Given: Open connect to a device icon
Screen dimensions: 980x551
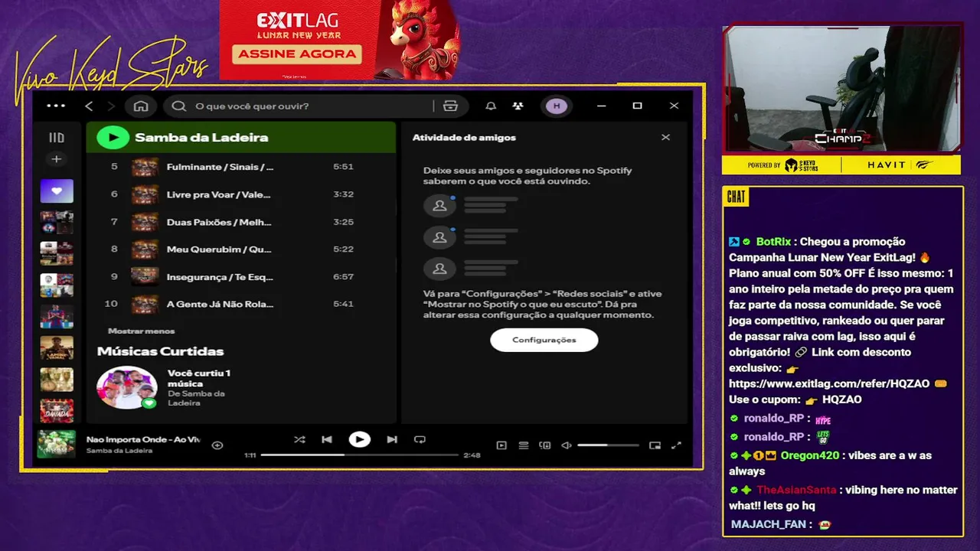Looking at the screenshot, I should (x=545, y=445).
